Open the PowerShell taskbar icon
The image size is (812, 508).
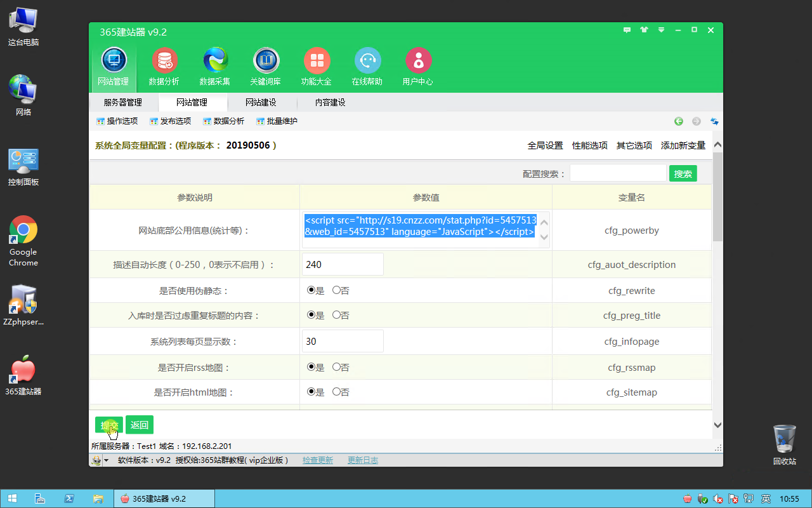click(69, 498)
